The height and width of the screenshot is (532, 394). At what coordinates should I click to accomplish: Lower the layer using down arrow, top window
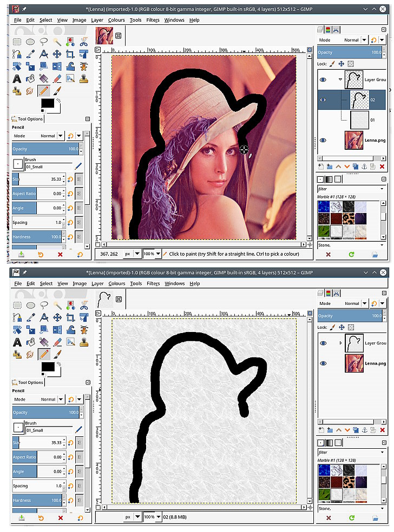pyautogui.click(x=347, y=167)
